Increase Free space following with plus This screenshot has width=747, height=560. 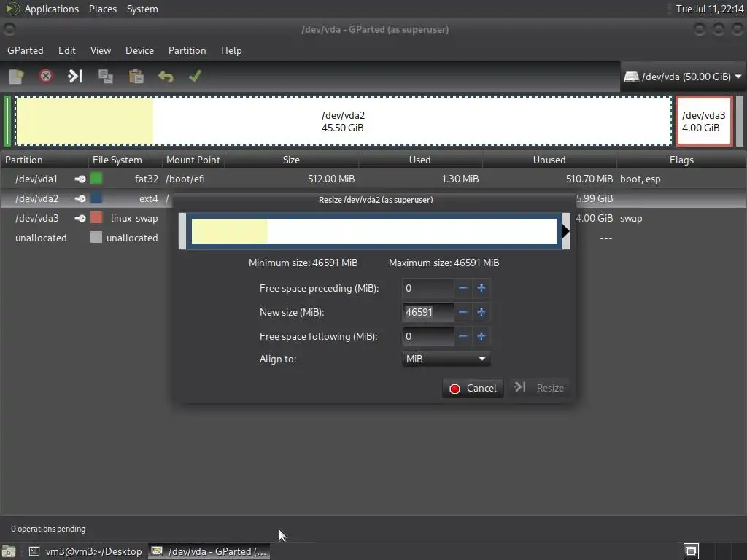481,336
